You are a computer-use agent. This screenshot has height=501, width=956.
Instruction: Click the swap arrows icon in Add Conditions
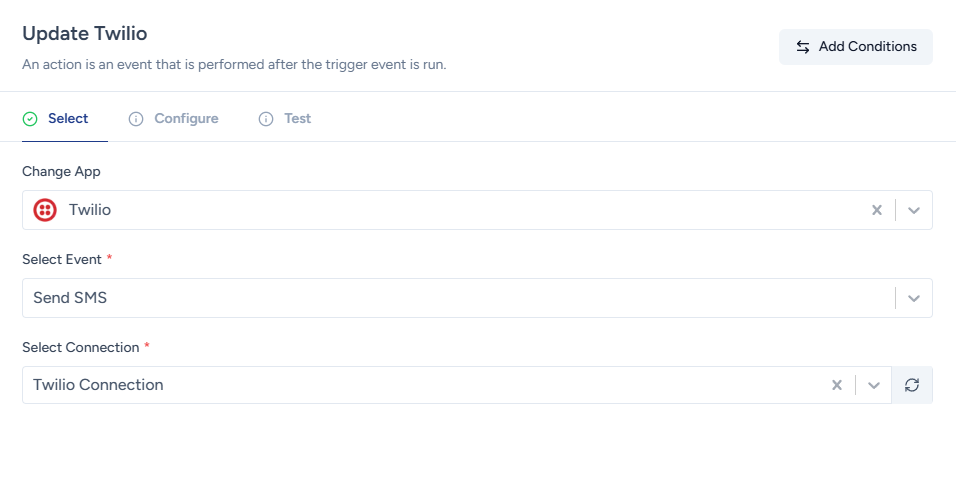coord(803,47)
